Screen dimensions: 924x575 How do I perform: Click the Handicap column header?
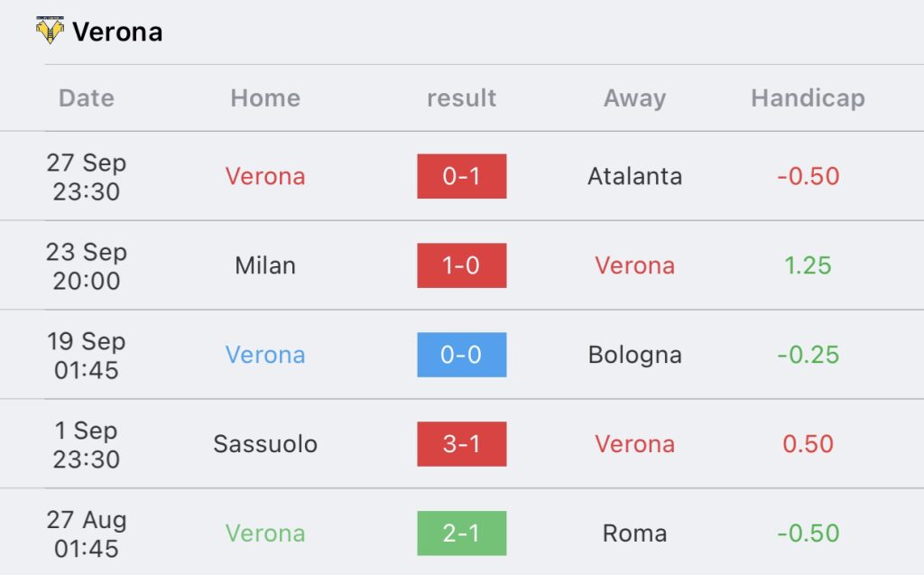[808, 97]
